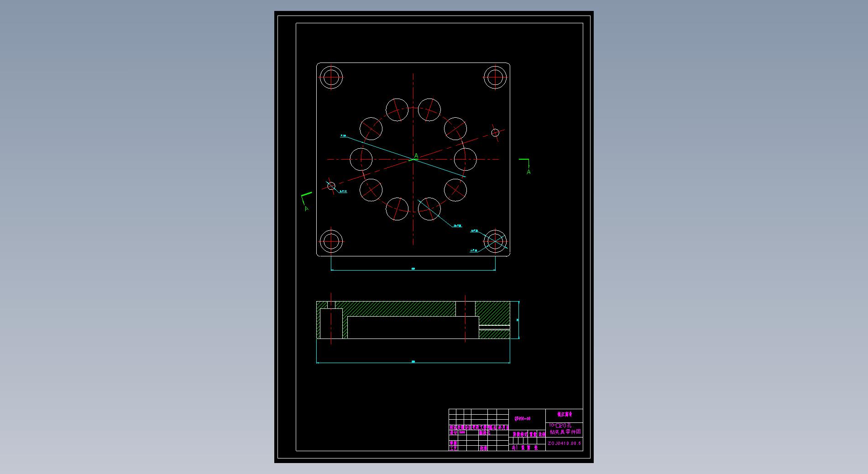The image size is (868, 474).
Task: Select the bottom-left corner counterbored hole
Action: click(331, 242)
